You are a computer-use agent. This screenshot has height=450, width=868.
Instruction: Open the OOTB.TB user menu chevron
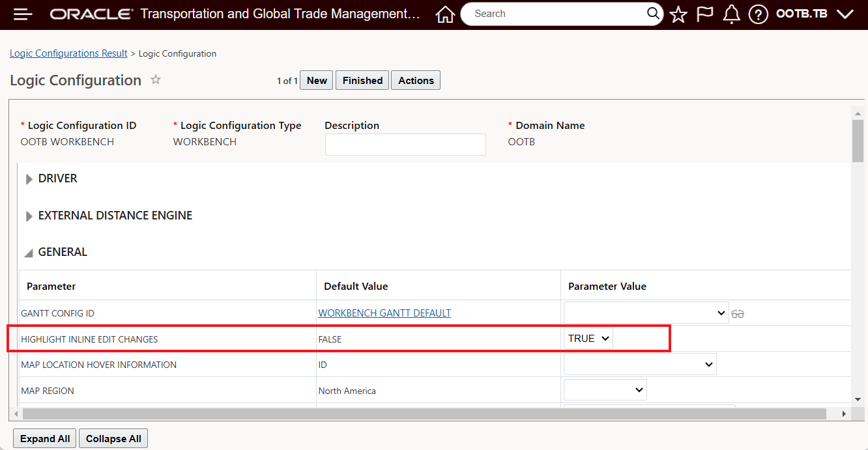click(x=845, y=14)
